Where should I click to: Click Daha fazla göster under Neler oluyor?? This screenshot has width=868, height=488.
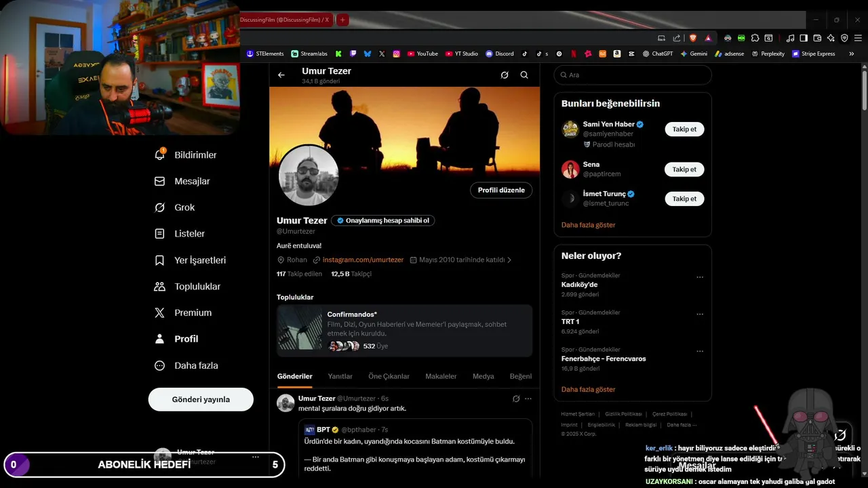[x=589, y=390]
